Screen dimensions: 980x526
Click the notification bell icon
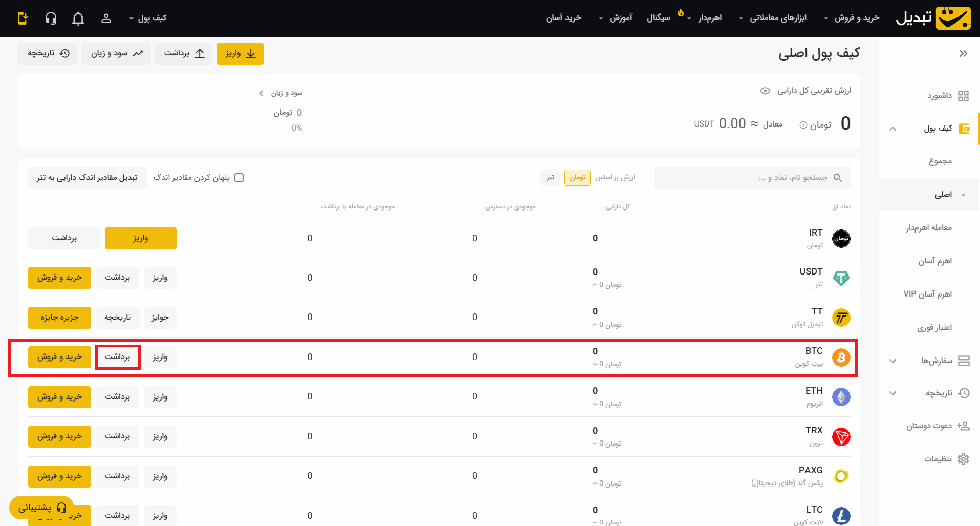tap(78, 18)
